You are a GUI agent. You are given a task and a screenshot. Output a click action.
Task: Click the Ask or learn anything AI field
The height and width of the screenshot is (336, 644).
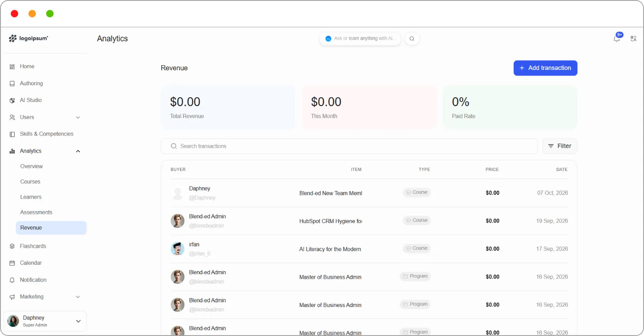click(x=360, y=39)
